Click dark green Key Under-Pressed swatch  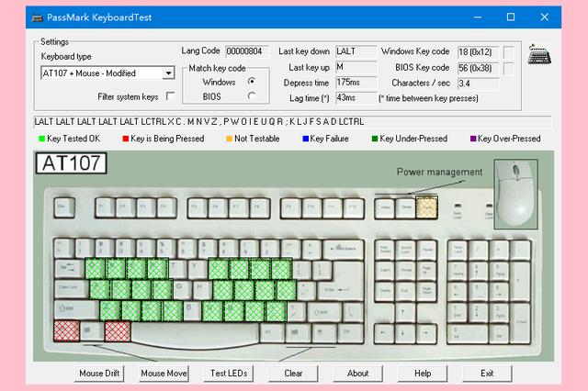(x=375, y=139)
